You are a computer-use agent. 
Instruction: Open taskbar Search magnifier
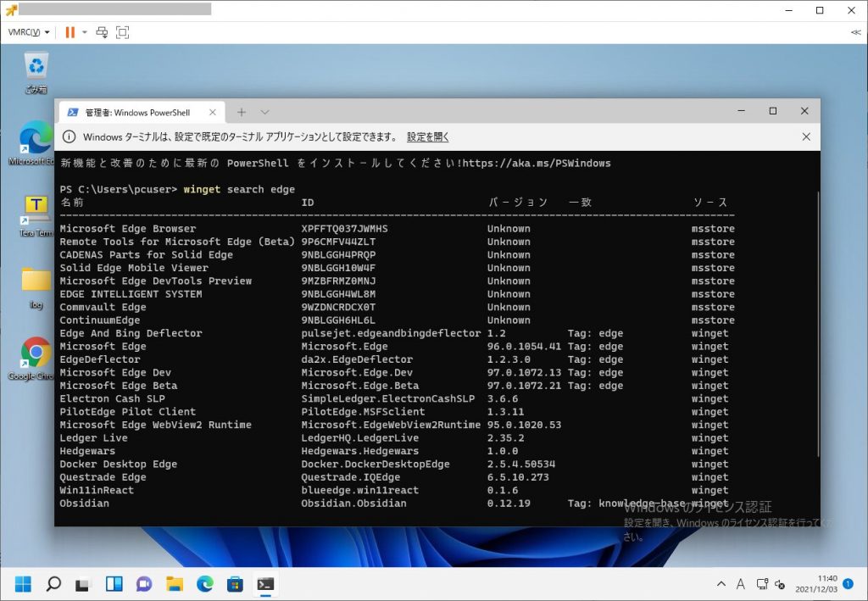tap(53, 584)
